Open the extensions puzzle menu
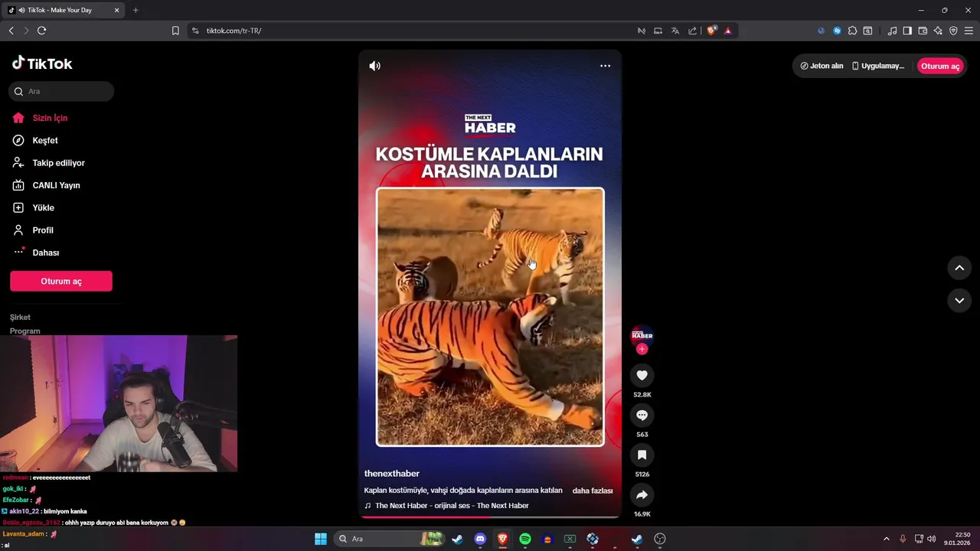This screenshot has height=551, width=980. (852, 31)
